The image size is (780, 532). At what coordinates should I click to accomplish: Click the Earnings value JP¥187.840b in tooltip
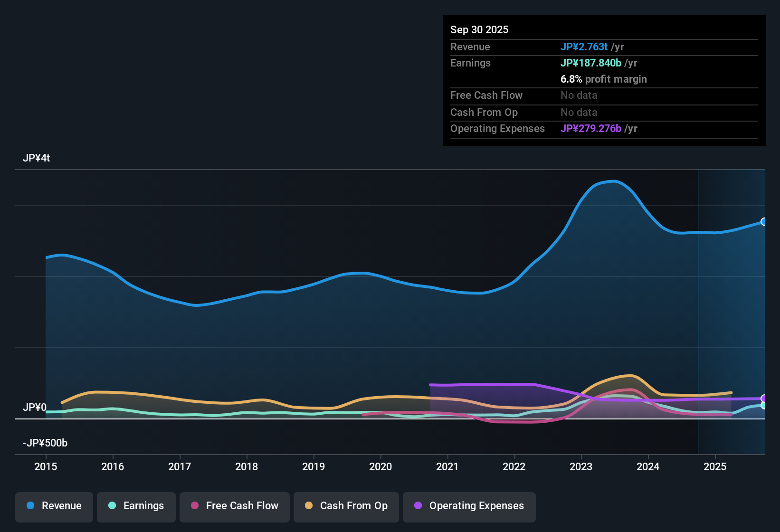[590, 63]
